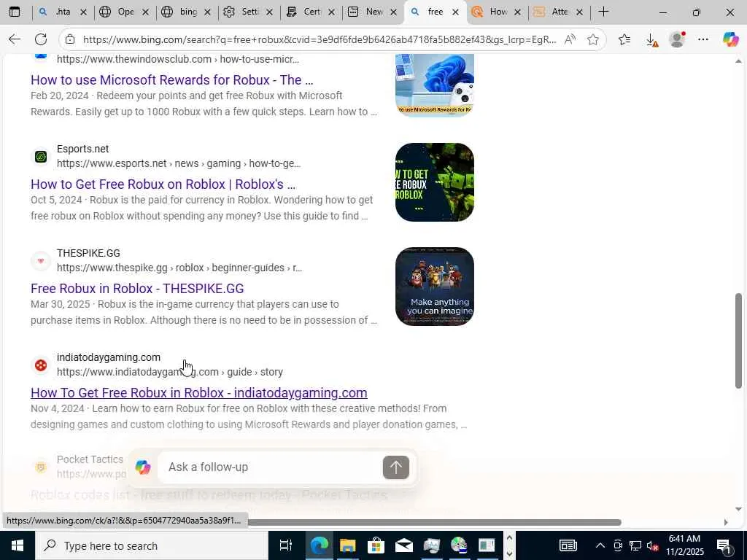This screenshot has width=747, height=560.
Task: Open How to Get Free Robux Esports link
Action: tap(163, 184)
